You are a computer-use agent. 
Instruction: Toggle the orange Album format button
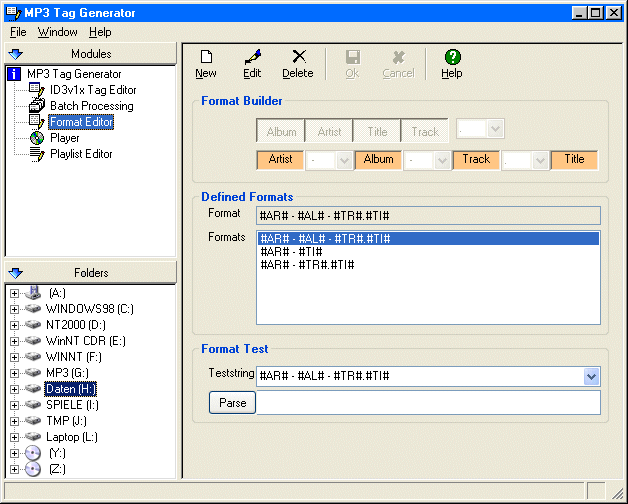[379, 160]
